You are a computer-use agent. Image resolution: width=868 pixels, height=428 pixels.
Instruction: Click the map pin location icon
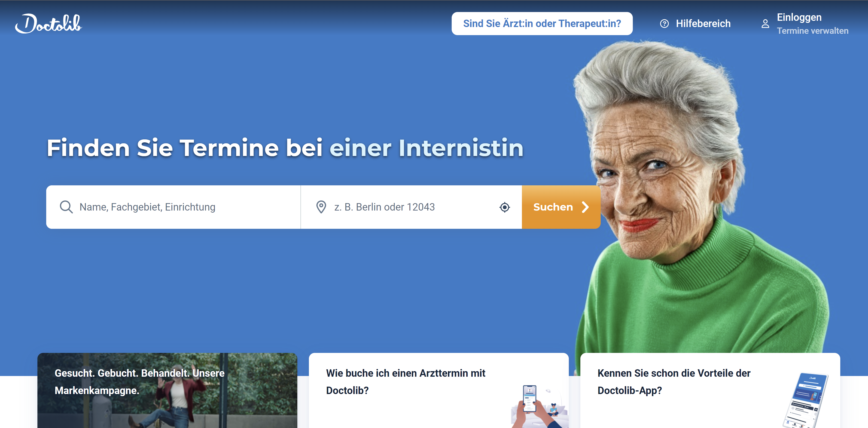tap(321, 207)
